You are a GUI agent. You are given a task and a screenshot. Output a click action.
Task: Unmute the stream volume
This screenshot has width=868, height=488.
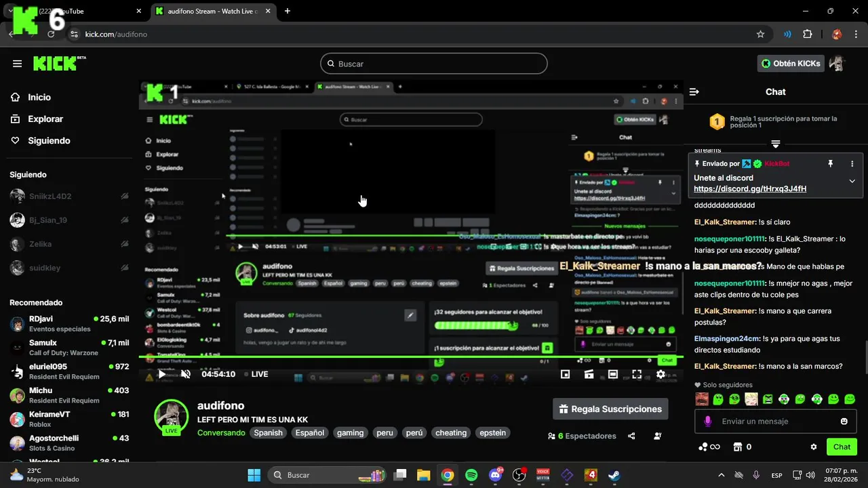click(185, 374)
